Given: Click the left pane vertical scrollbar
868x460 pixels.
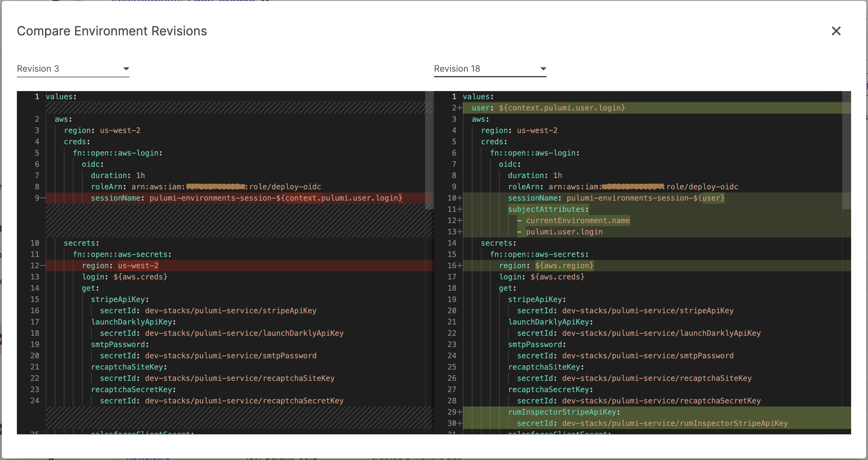Looking at the screenshot, I should pos(429,150).
